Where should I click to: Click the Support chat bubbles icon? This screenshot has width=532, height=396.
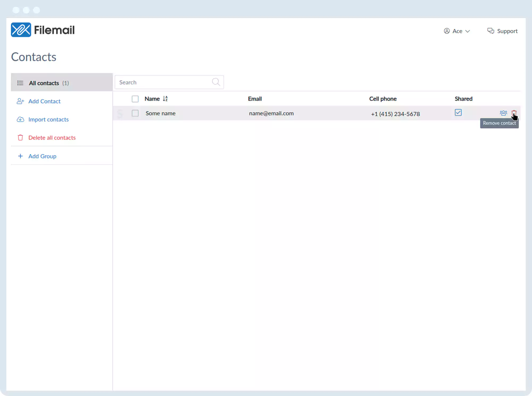[491, 31]
